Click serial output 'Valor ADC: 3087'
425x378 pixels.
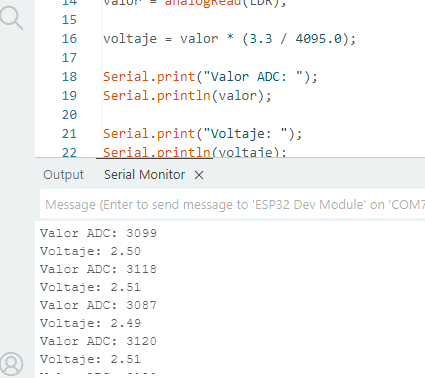(x=98, y=305)
